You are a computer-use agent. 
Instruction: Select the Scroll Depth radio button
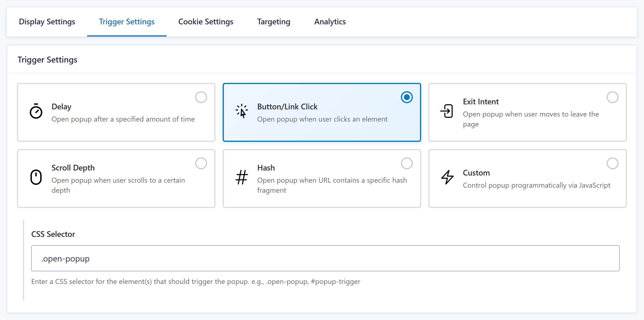[201, 163]
